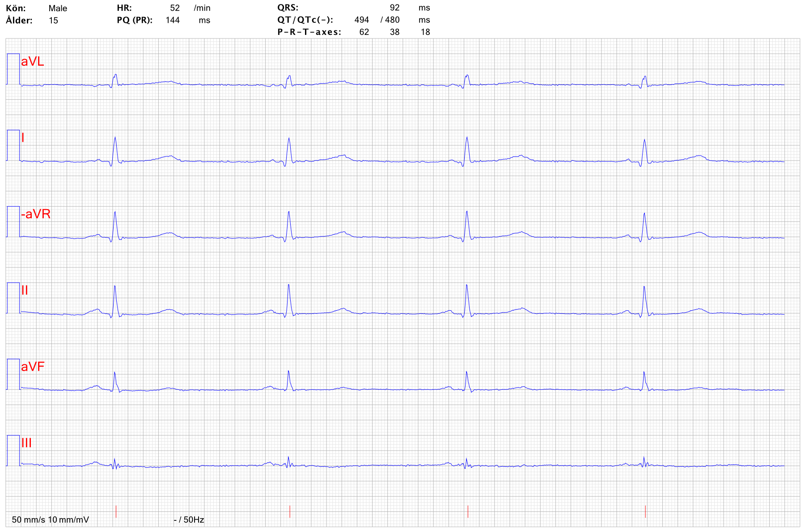Click the Ålder value 15
This screenshot has width=805, height=532.
pos(53,21)
